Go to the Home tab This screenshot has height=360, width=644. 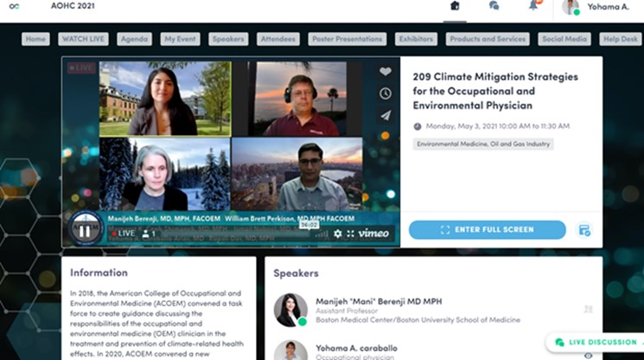pyautogui.click(x=35, y=39)
